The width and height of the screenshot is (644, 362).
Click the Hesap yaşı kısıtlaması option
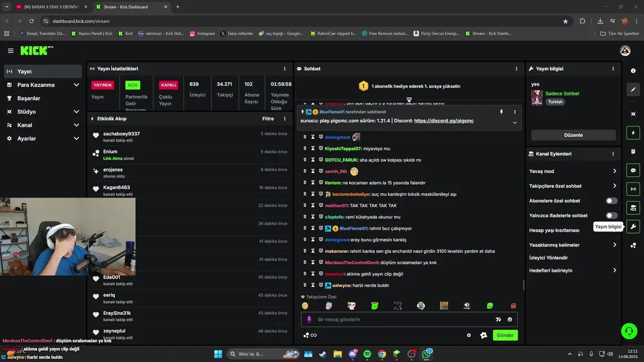pos(554,230)
